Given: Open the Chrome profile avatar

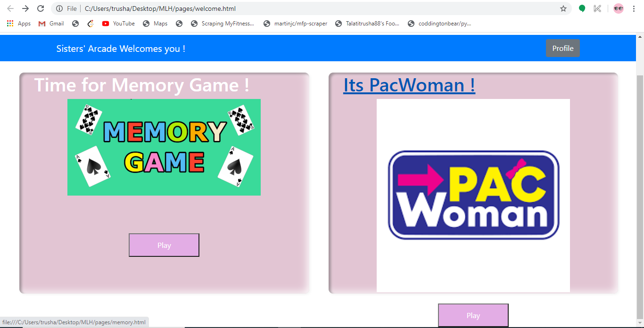Looking at the screenshot, I should click(618, 8).
